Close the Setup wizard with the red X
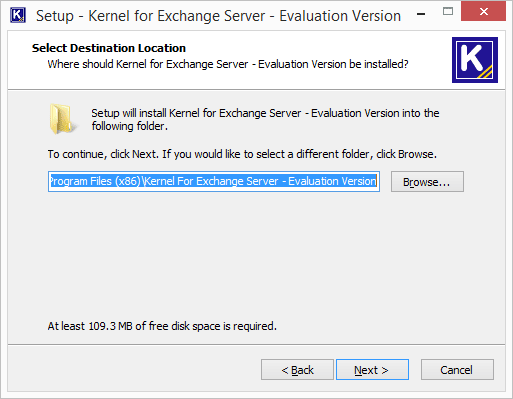 coord(483,12)
